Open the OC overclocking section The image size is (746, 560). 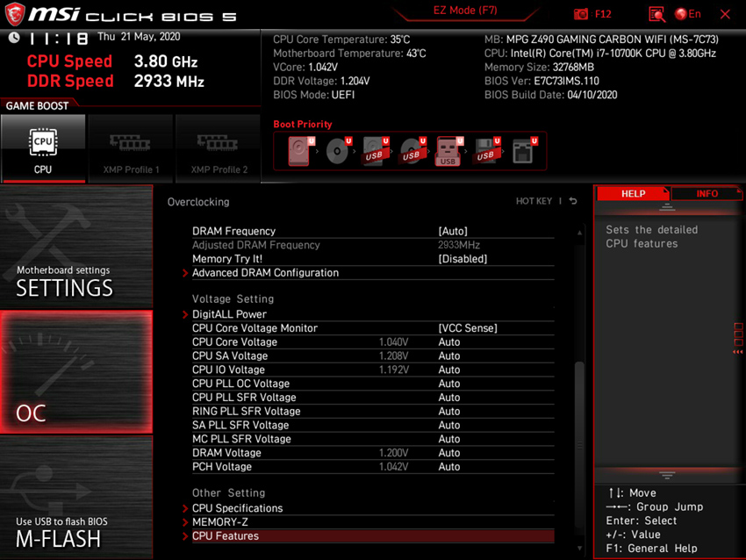click(x=76, y=372)
